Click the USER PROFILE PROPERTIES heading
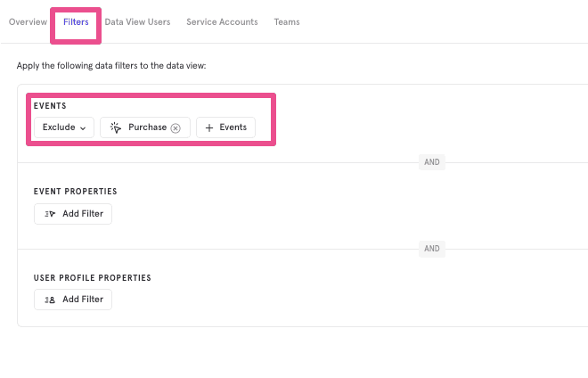The height and width of the screenshot is (378, 588). tap(93, 278)
